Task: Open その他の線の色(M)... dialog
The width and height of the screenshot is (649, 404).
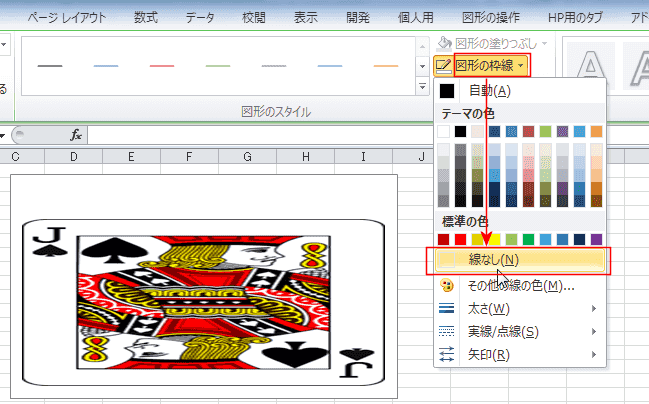Action: (x=520, y=286)
